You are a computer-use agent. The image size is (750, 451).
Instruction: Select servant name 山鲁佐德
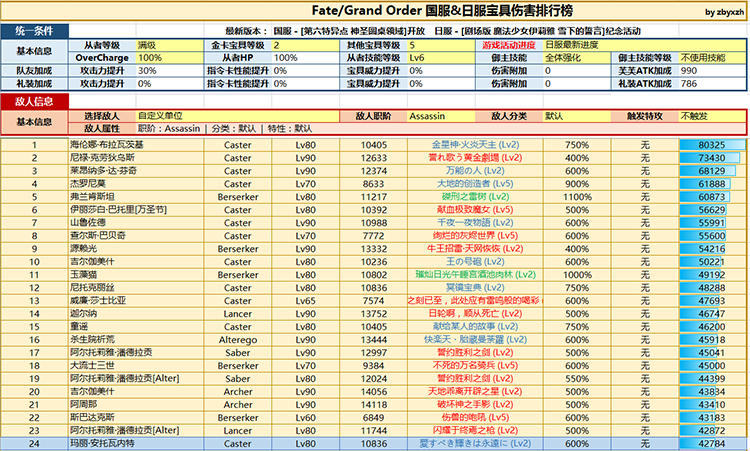point(88,222)
